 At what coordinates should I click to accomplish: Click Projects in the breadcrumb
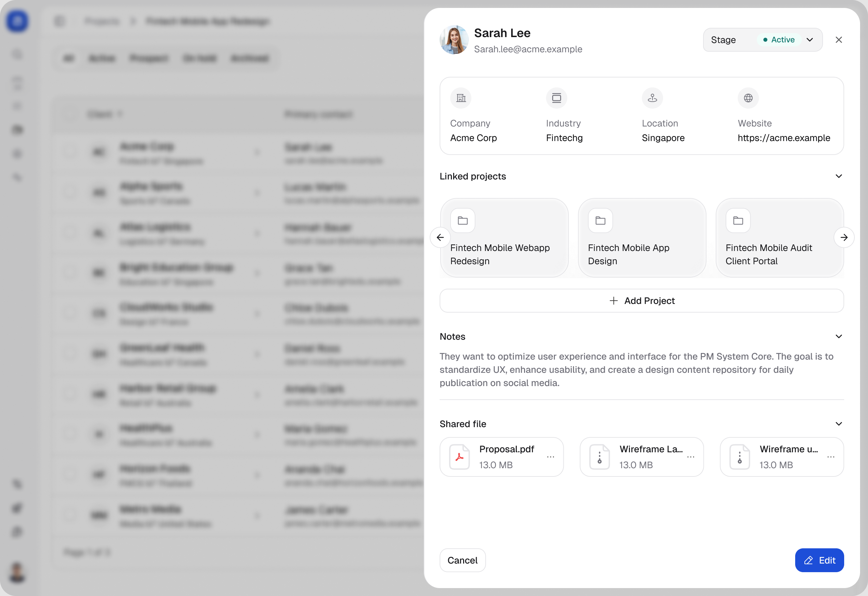pyautogui.click(x=102, y=21)
